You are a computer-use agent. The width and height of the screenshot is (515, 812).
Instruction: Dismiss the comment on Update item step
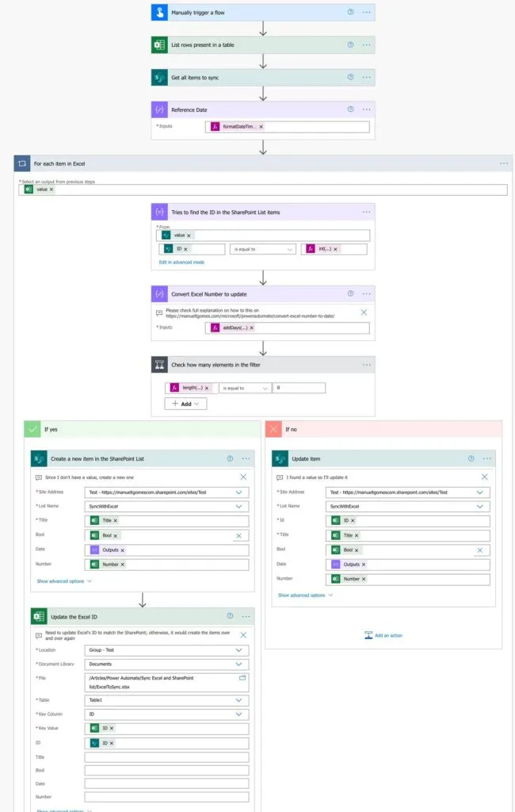pos(484,477)
